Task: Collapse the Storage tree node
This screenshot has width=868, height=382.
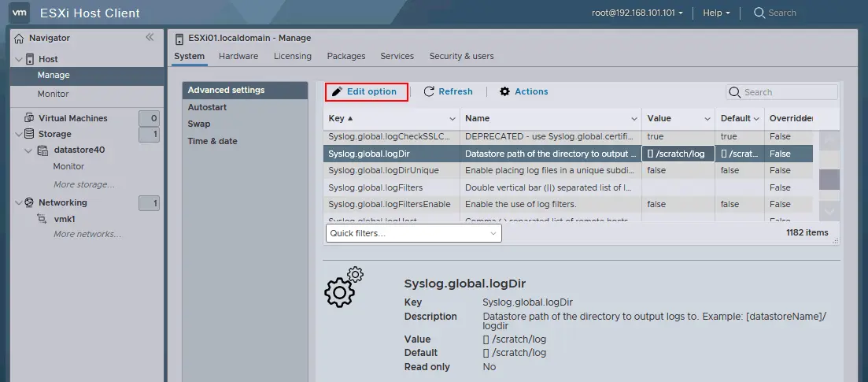Action: pyautogui.click(x=19, y=134)
